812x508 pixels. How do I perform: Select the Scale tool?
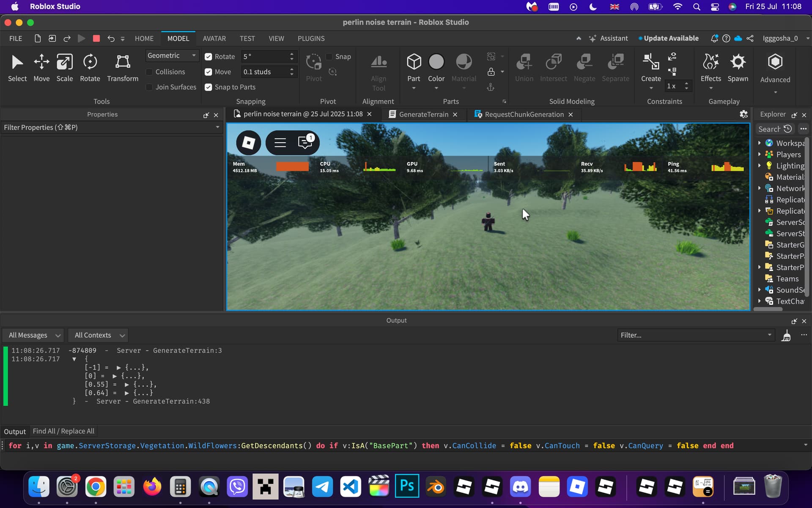(x=64, y=62)
